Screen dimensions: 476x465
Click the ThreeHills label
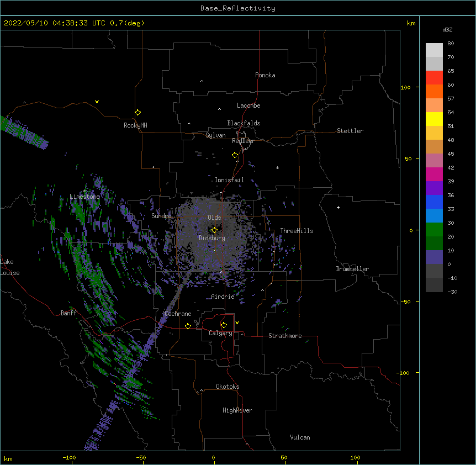coord(297,231)
